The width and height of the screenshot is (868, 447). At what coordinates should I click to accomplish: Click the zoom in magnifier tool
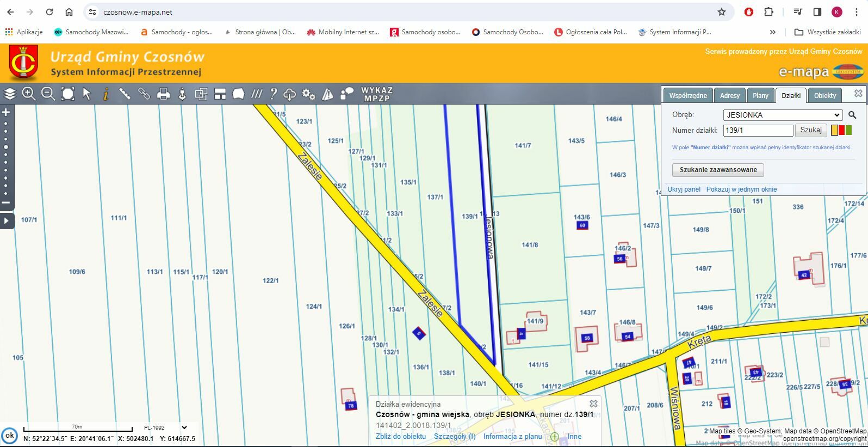[29, 94]
